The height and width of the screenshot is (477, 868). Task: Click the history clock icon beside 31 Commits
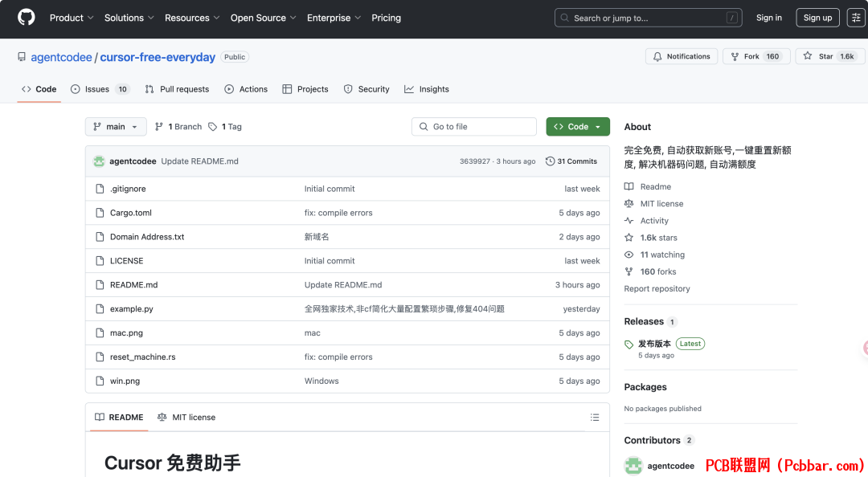point(550,161)
